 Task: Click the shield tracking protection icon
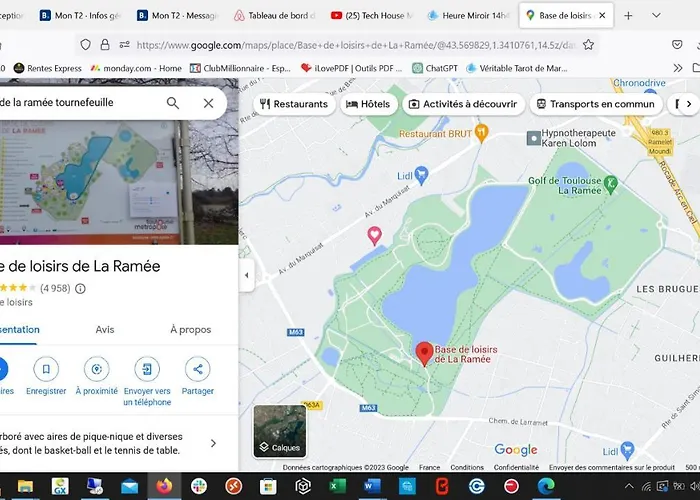pos(85,45)
